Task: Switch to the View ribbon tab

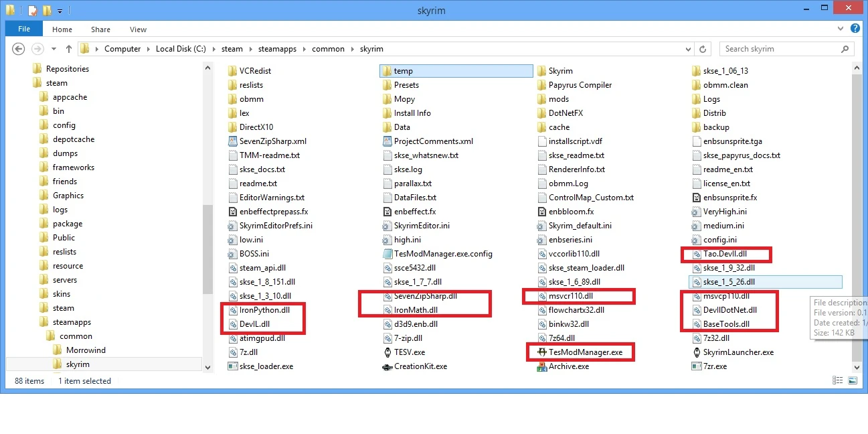Action: coord(138,29)
